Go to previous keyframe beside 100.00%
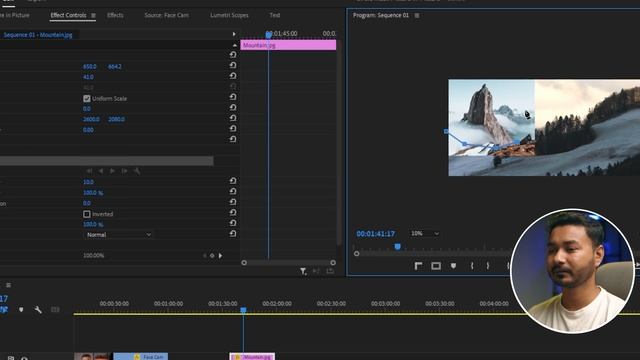Viewport: 640px width, 360px height. click(204, 256)
